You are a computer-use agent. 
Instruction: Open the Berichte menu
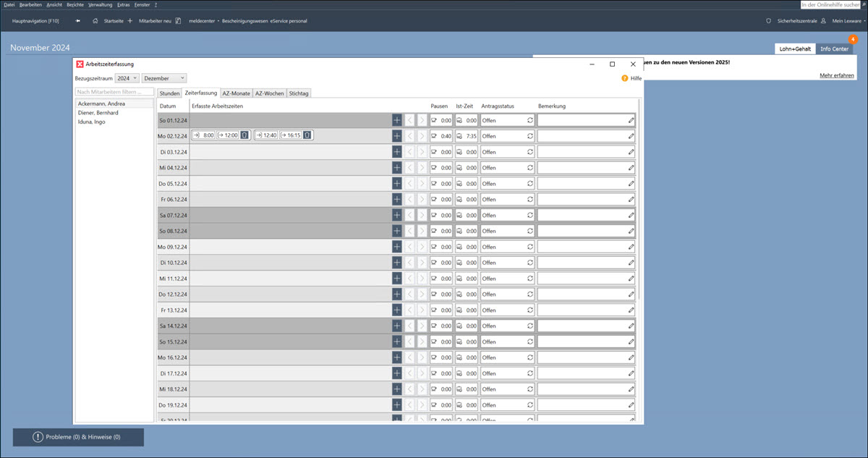pos(75,4)
